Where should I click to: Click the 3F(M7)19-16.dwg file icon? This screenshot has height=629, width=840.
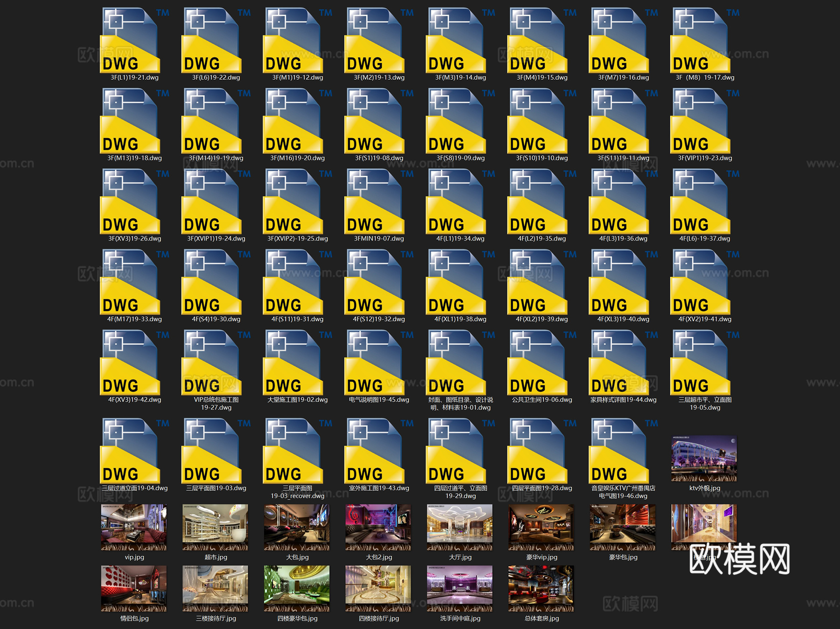point(619,40)
